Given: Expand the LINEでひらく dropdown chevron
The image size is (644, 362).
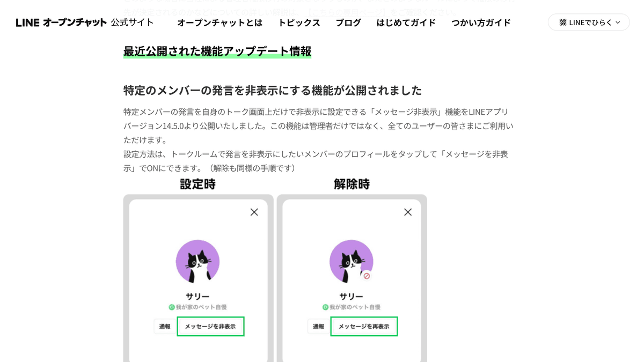Looking at the screenshot, I should click(618, 23).
